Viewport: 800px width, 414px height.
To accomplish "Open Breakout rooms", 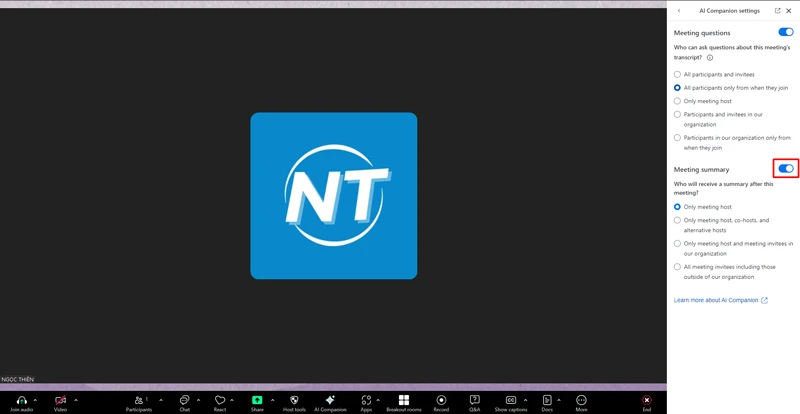I will pyautogui.click(x=404, y=400).
